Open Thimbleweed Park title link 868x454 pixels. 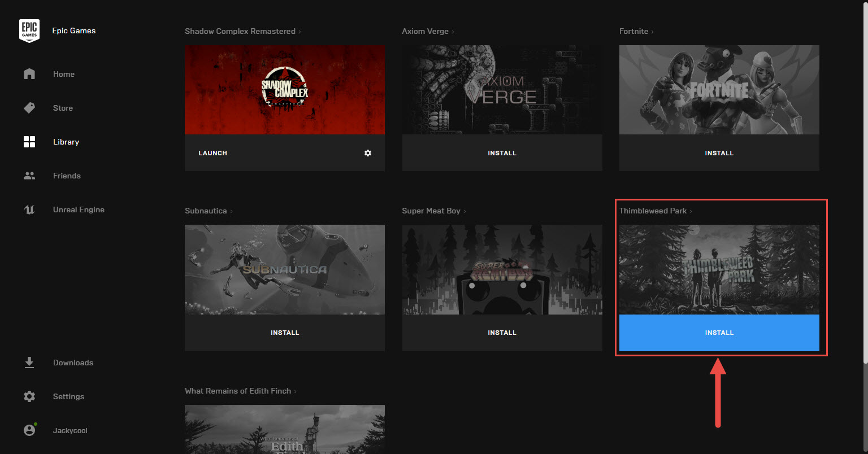click(656, 211)
